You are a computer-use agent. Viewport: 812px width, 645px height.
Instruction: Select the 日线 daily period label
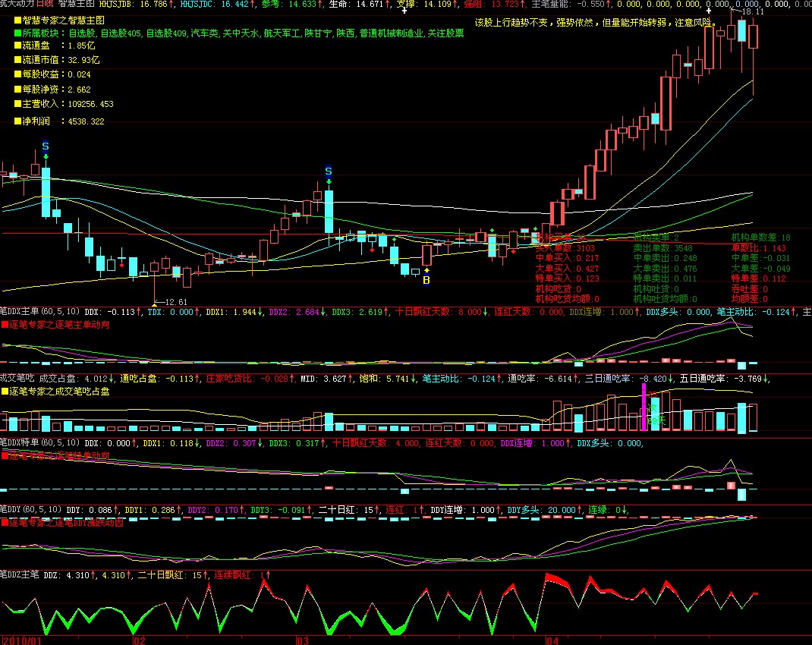[45, 4]
